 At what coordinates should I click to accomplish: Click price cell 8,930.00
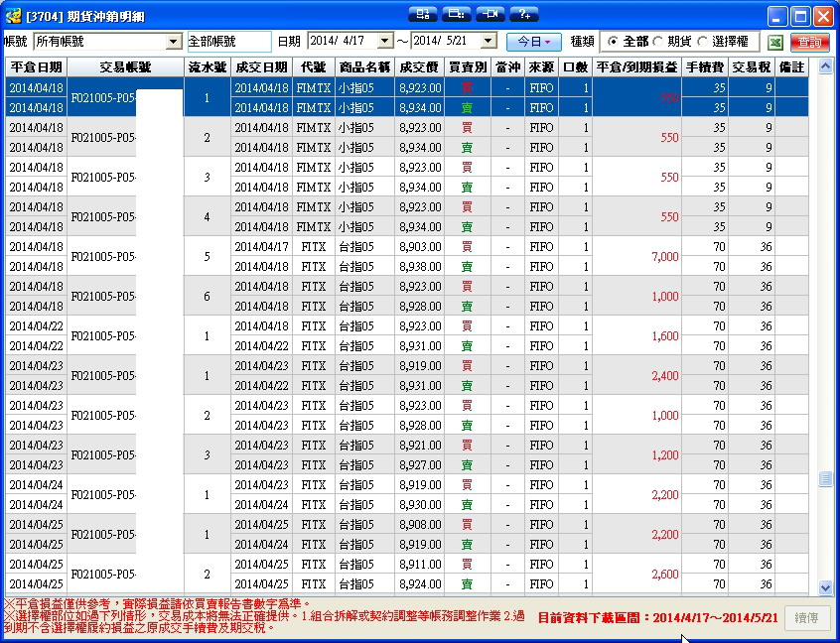coord(419,505)
